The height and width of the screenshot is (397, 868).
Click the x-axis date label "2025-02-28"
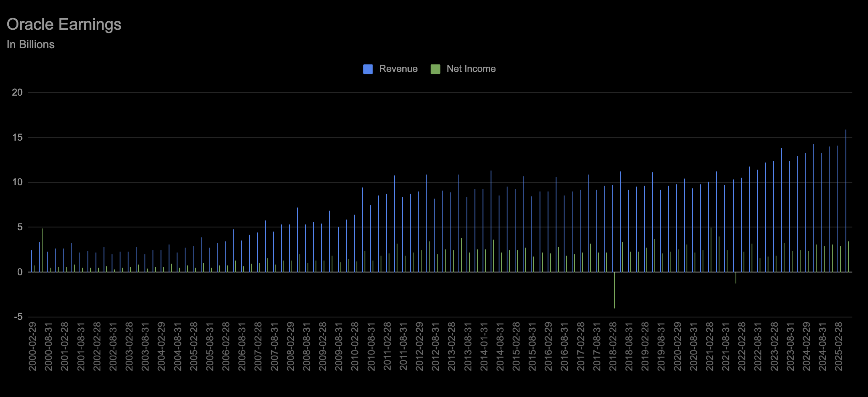[838, 346]
